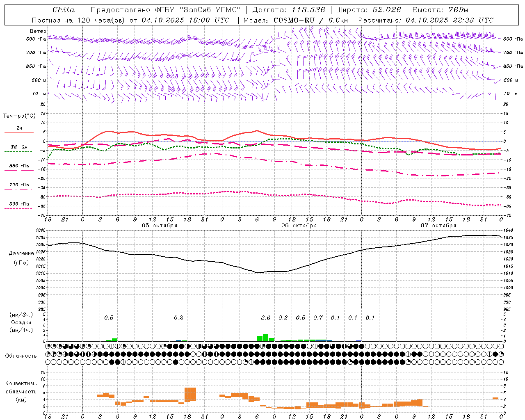Select the "700 гПа" temperature legend entry
Screen dimensions: 525x420
pos(19,185)
